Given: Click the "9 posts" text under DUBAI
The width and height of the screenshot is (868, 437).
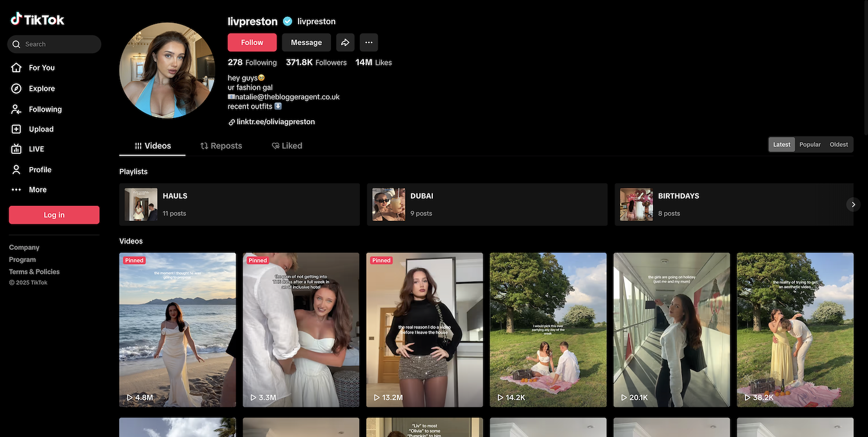Looking at the screenshot, I should click(x=422, y=213).
